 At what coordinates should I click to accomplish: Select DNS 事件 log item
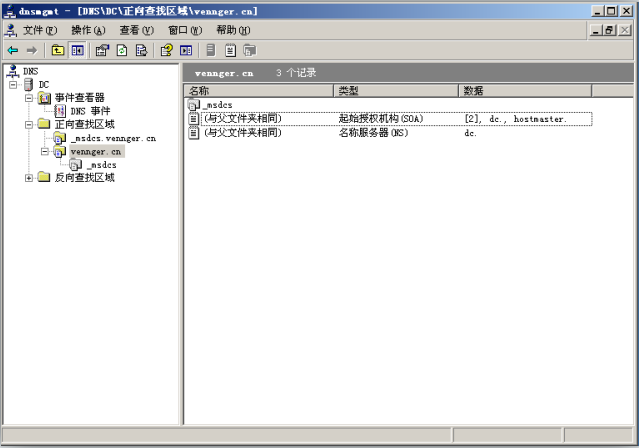pyautogui.click(x=90, y=111)
